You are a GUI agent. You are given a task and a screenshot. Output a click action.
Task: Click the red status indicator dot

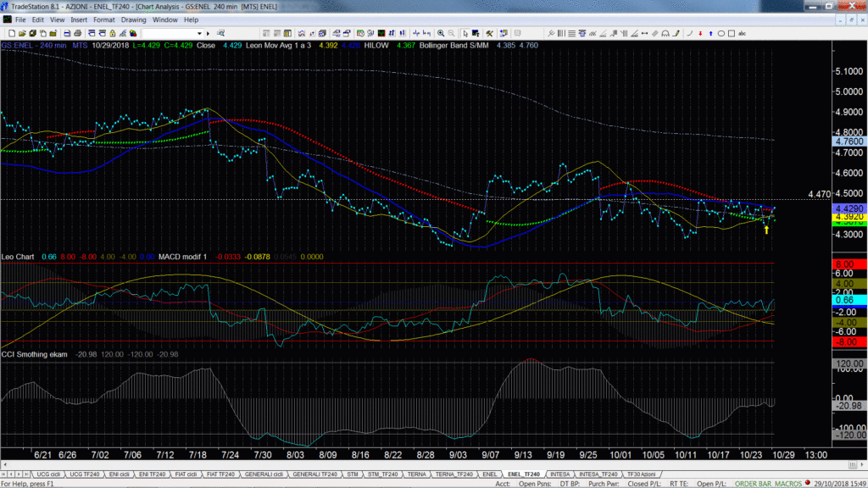coord(808,483)
